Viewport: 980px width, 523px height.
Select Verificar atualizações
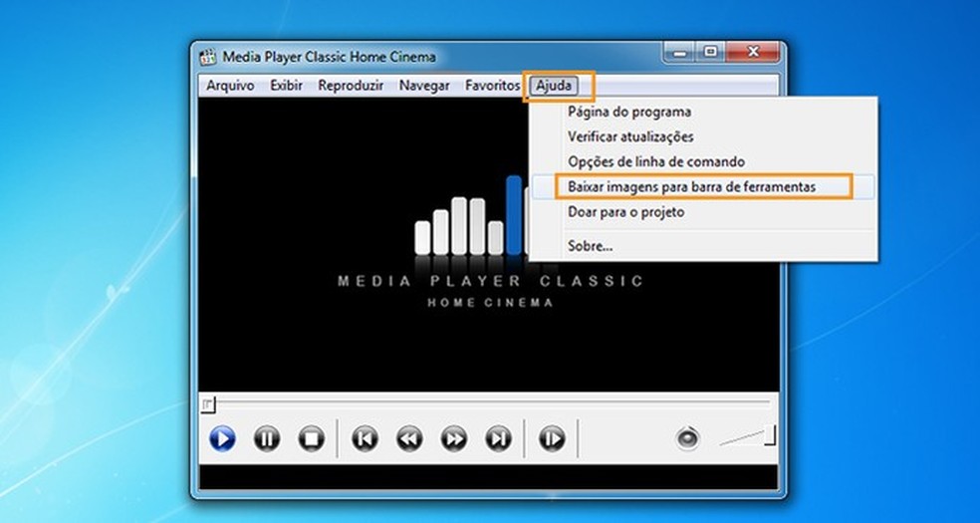[x=703, y=136]
